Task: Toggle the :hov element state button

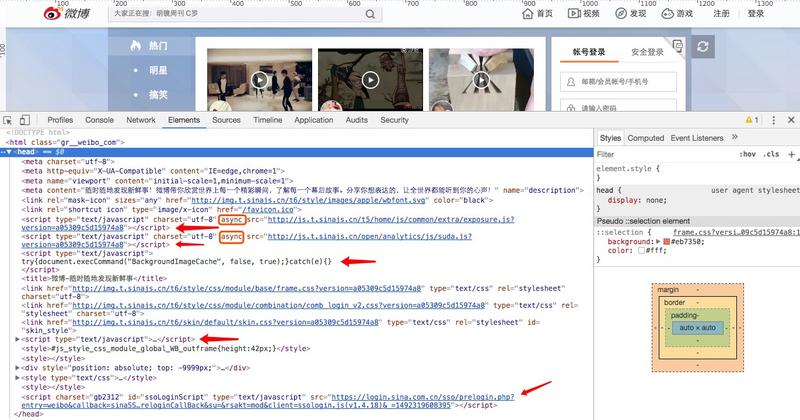Action: coord(747,154)
